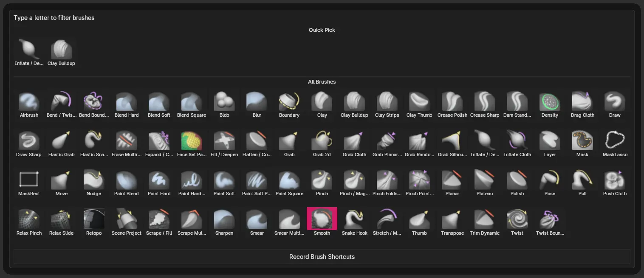Select the Airbrush brush
The height and width of the screenshot is (278, 644).
pos(29,104)
